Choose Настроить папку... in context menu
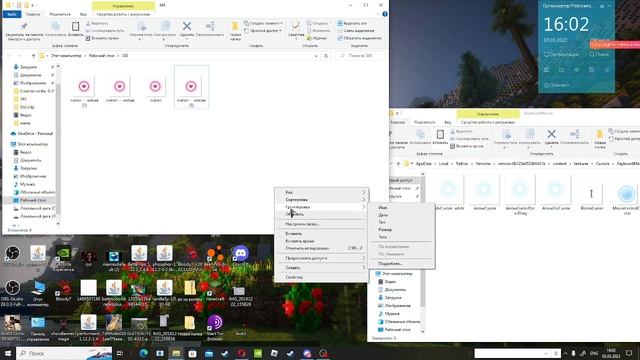The image size is (640, 360). click(321, 224)
